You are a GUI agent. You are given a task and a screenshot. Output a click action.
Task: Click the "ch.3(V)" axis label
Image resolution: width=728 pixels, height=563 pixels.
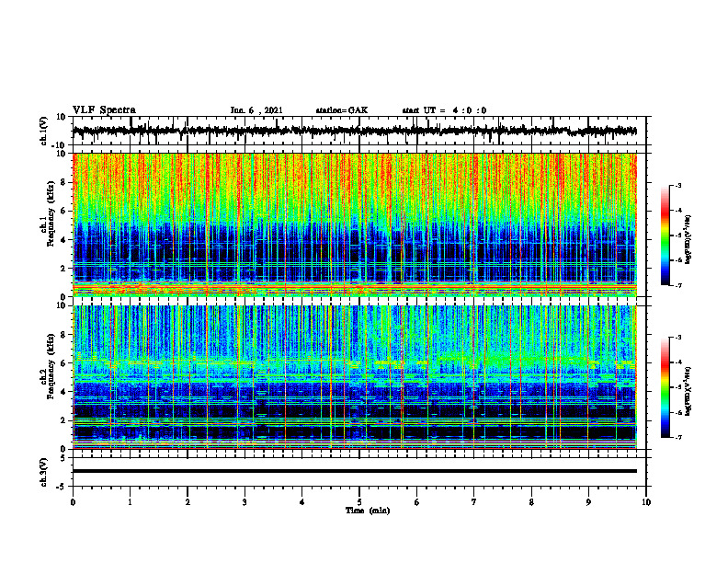43,473
